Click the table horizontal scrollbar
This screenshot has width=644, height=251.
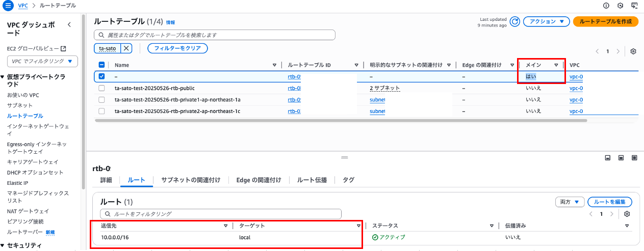[x=341, y=121]
